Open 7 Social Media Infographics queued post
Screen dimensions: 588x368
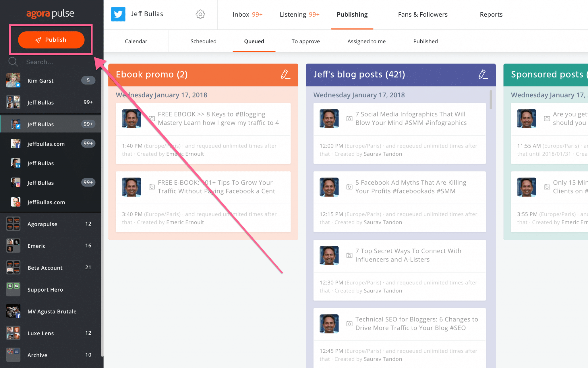(x=400, y=133)
